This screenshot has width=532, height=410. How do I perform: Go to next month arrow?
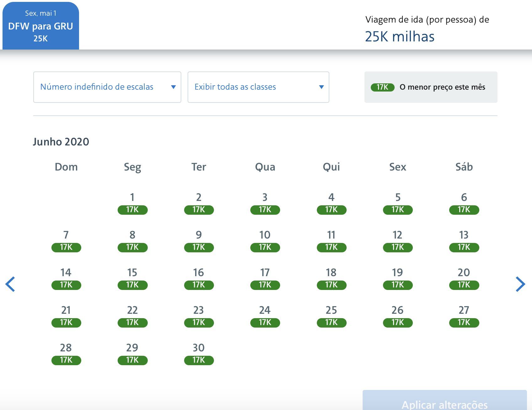click(x=520, y=284)
